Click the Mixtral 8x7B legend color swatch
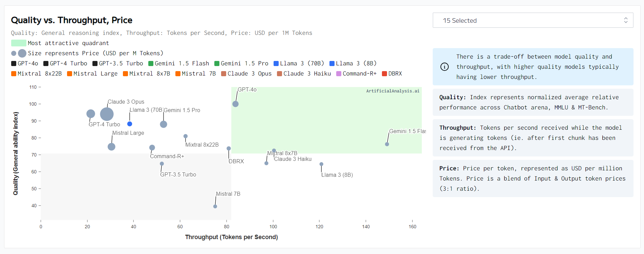Screen dimensions: 644x254 pos(125,73)
